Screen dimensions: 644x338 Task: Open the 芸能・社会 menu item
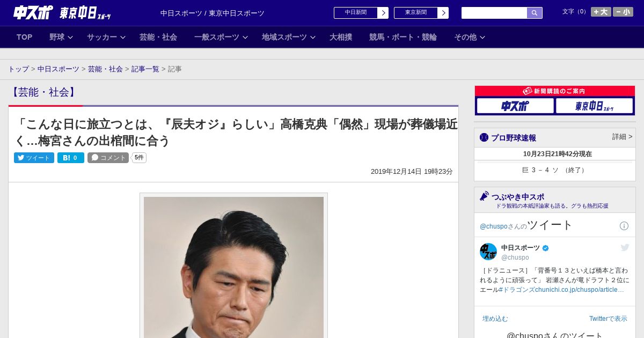(158, 37)
